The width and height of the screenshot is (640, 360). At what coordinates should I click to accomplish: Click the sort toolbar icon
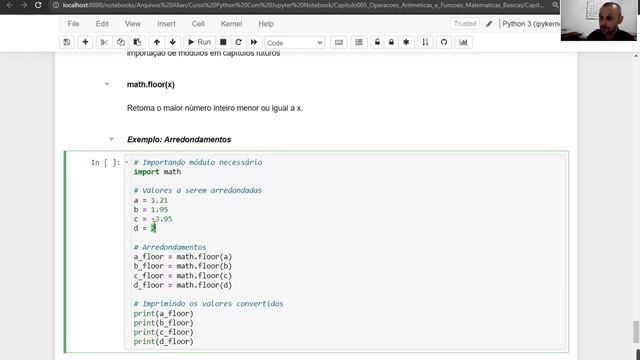425,42
